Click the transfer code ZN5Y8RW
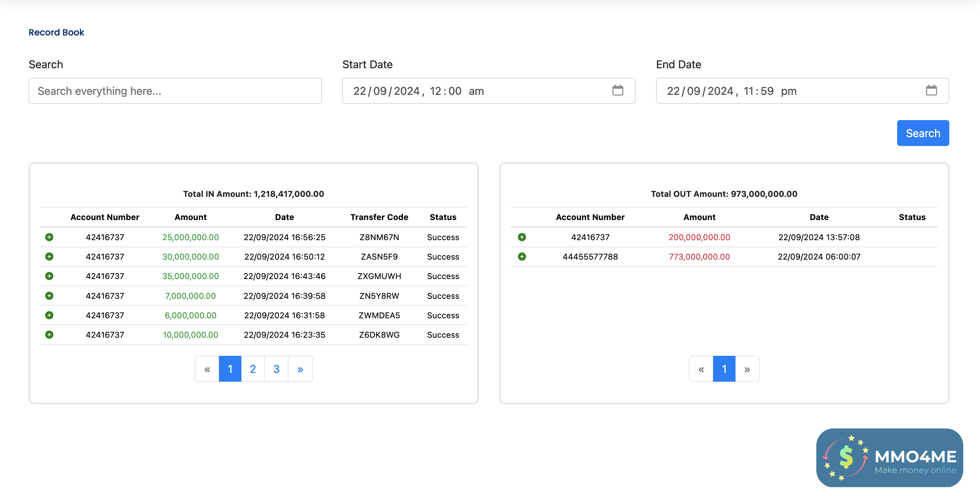 [379, 296]
